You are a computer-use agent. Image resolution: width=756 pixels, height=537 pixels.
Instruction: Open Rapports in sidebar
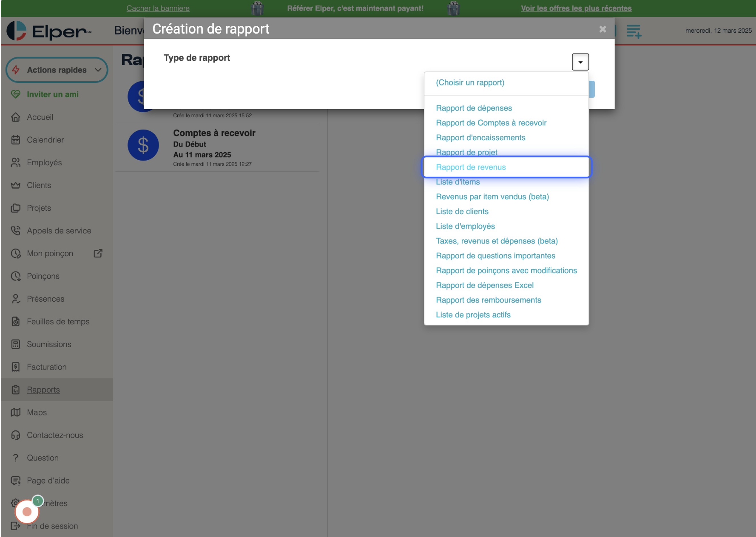(43, 390)
